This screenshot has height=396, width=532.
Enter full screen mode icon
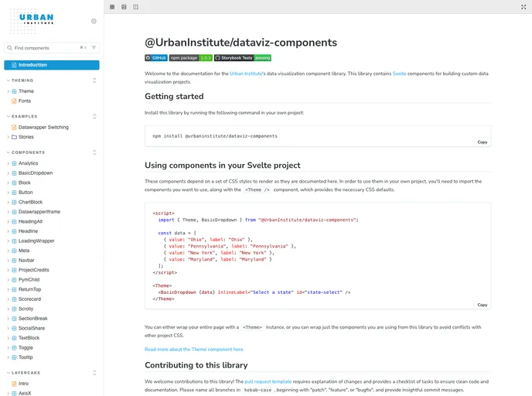(x=523, y=7)
